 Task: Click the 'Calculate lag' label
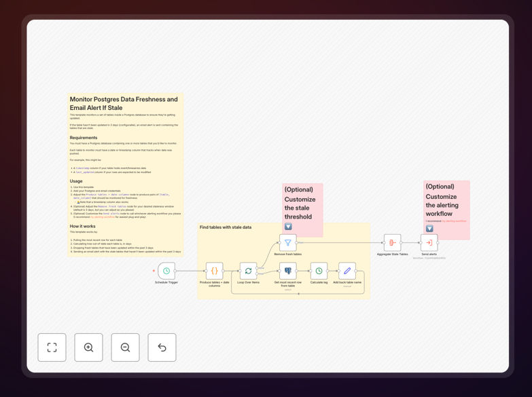pos(319,282)
